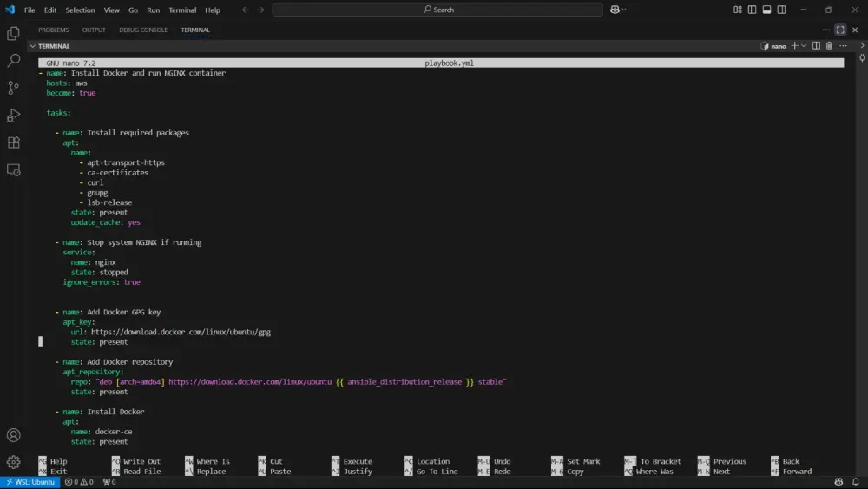
Task: Open the Selection menu
Action: pyautogui.click(x=80, y=10)
